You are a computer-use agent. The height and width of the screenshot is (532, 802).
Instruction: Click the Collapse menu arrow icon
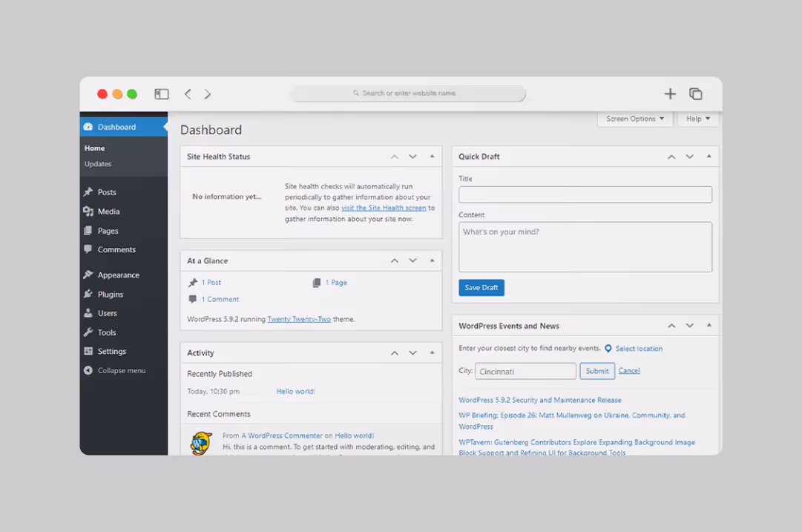pos(88,370)
